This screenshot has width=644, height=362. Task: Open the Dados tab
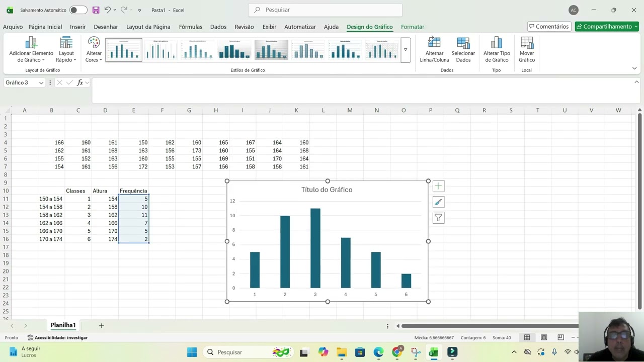(218, 27)
